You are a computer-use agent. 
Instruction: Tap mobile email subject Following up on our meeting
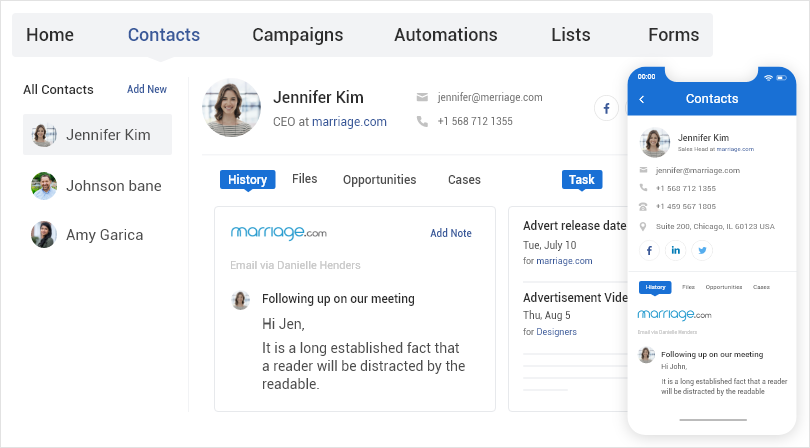(x=712, y=354)
